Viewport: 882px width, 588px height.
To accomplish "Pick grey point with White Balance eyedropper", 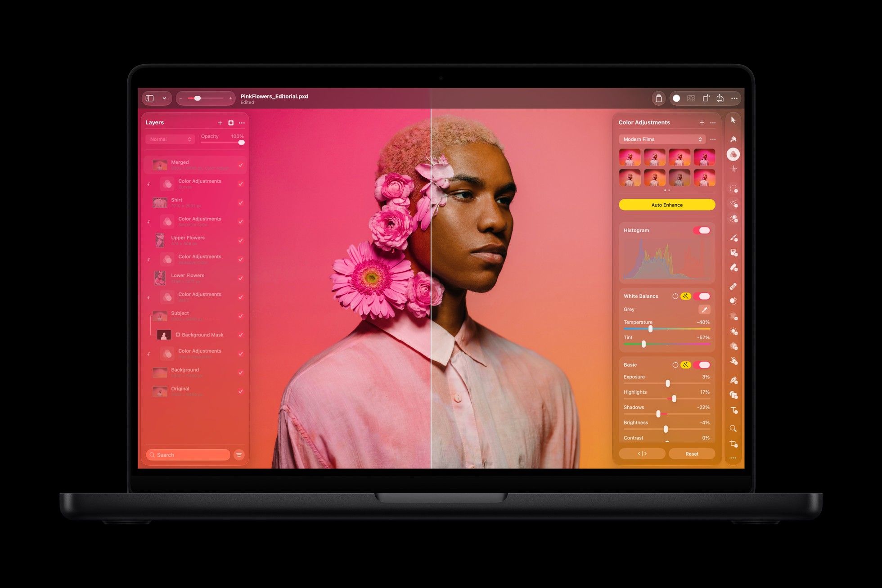I will pyautogui.click(x=704, y=310).
